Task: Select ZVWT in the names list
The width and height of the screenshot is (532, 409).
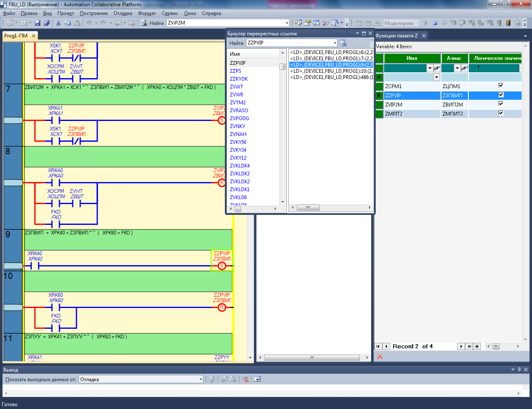Action: (x=236, y=87)
